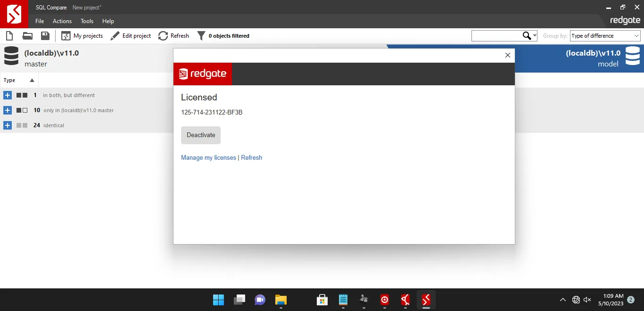
Task: Click the SQL Compare application logo
Action: [x=14, y=14]
